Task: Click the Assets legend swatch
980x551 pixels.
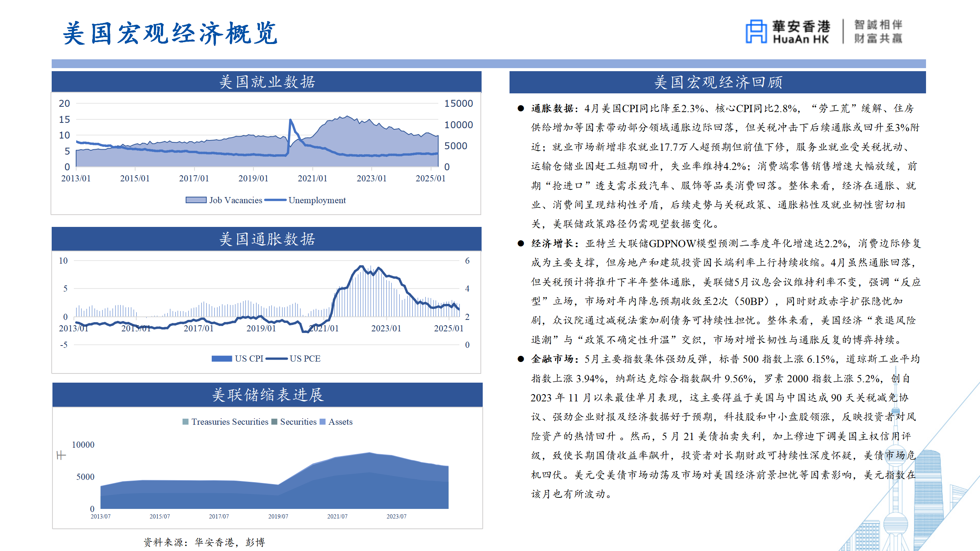Action: pos(323,422)
